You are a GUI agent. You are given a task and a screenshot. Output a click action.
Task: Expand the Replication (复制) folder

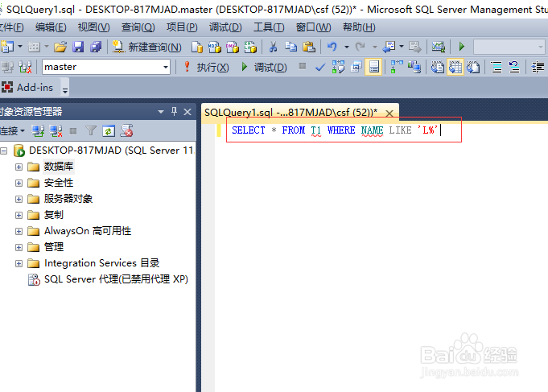click(19, 215)
